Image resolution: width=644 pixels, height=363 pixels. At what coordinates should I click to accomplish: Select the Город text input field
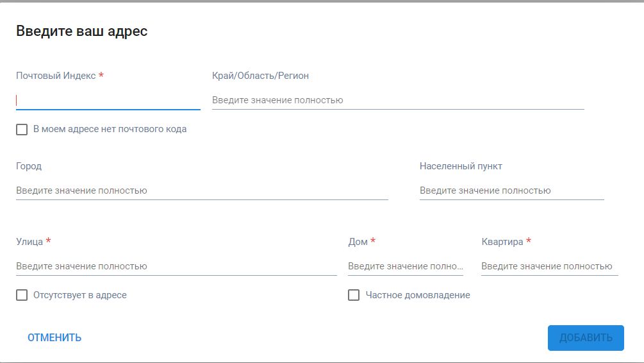click(x=202, y=190)
